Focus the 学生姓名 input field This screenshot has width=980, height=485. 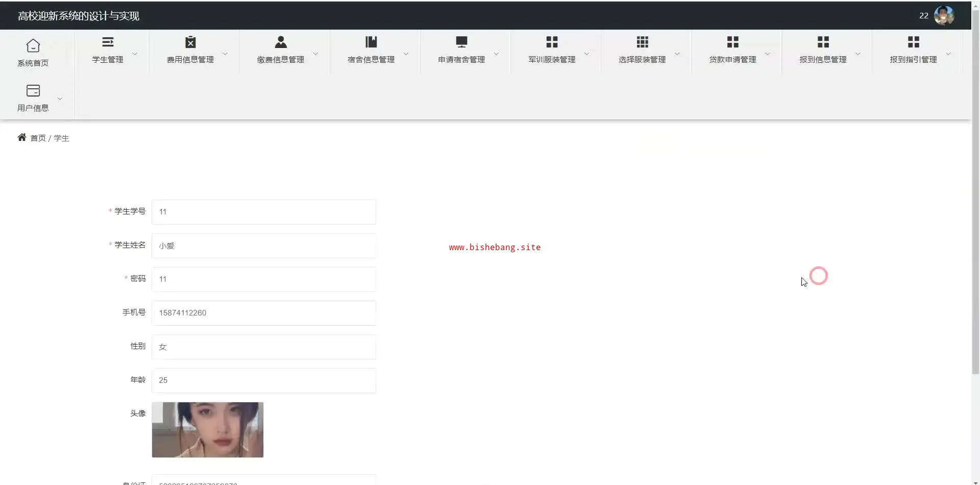264,246
